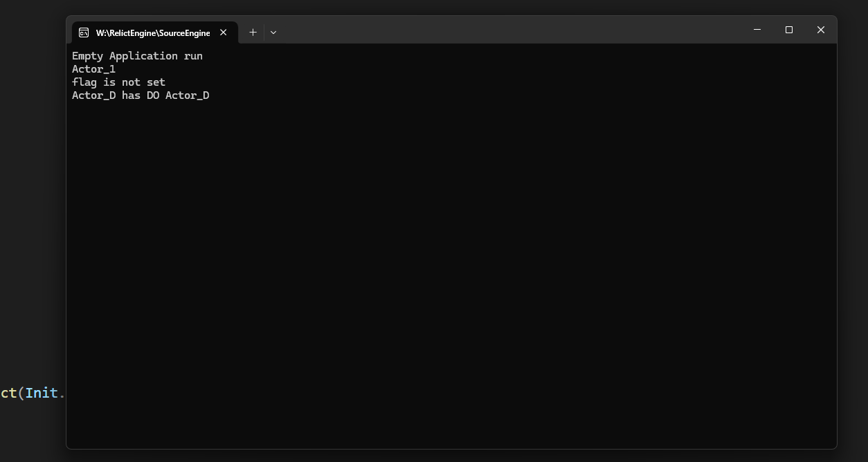Click the "DO" text in the last output line
The width and height of the screenshot is (868, 462).
(152, 95)
